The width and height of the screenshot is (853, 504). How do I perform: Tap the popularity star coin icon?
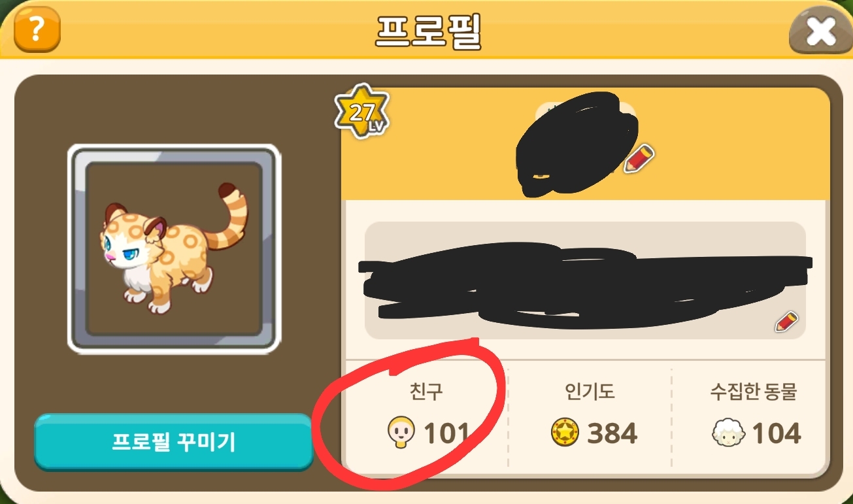[565, 433]
